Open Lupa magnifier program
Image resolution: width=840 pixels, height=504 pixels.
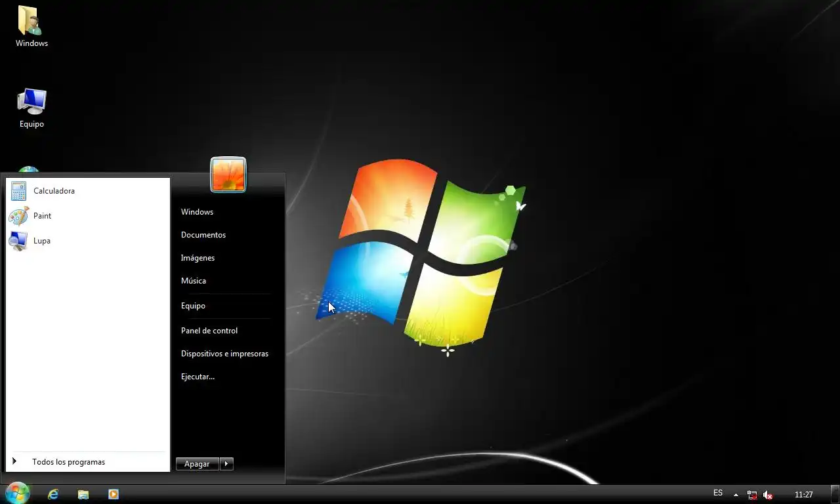point(87,241)
